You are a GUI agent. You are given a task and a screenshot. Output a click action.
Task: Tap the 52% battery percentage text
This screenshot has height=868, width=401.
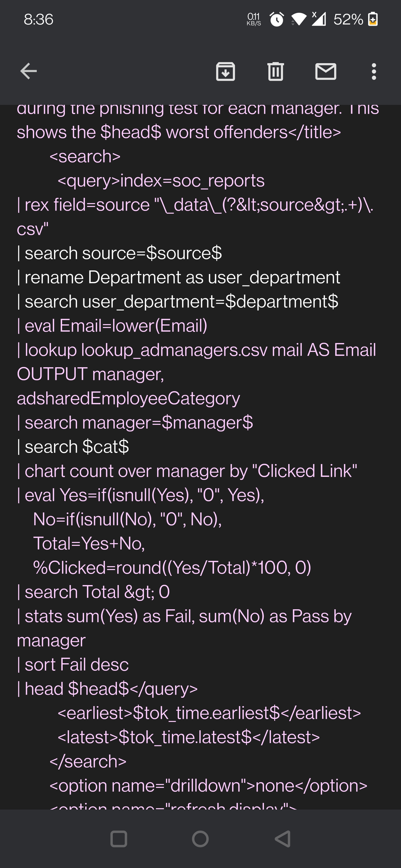(x=348, y=19)
